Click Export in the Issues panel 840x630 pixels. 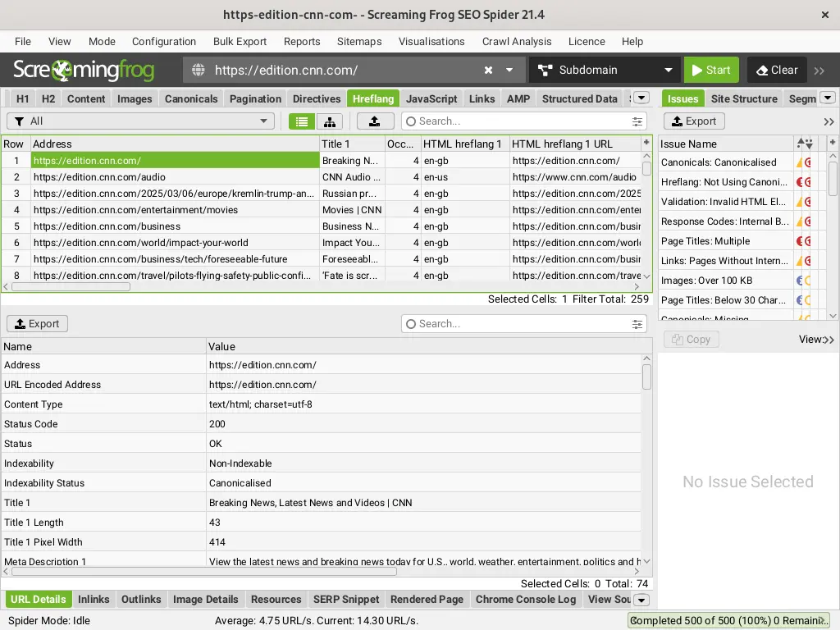click(x=693, y=121)
